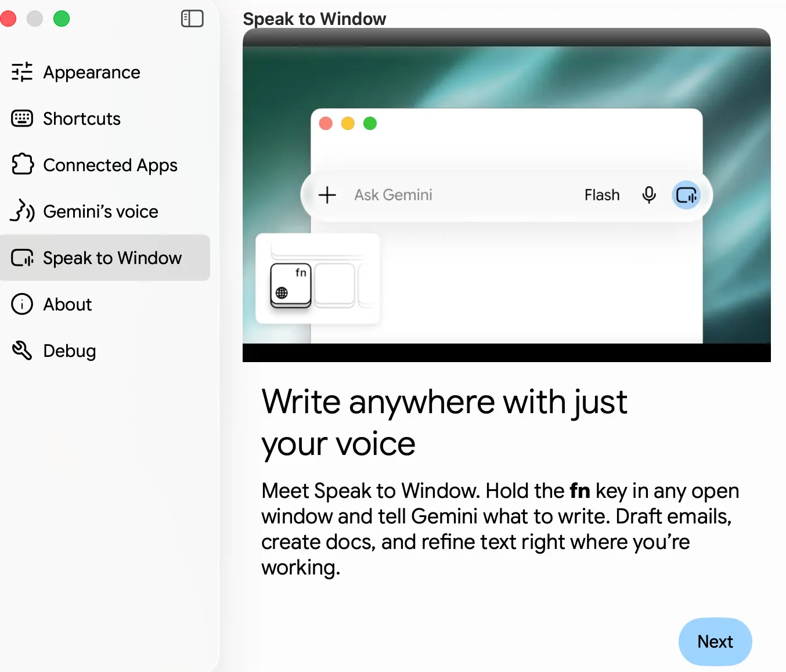
Task: Click the Flash model label in preview
Action: [x=602, y=195]
